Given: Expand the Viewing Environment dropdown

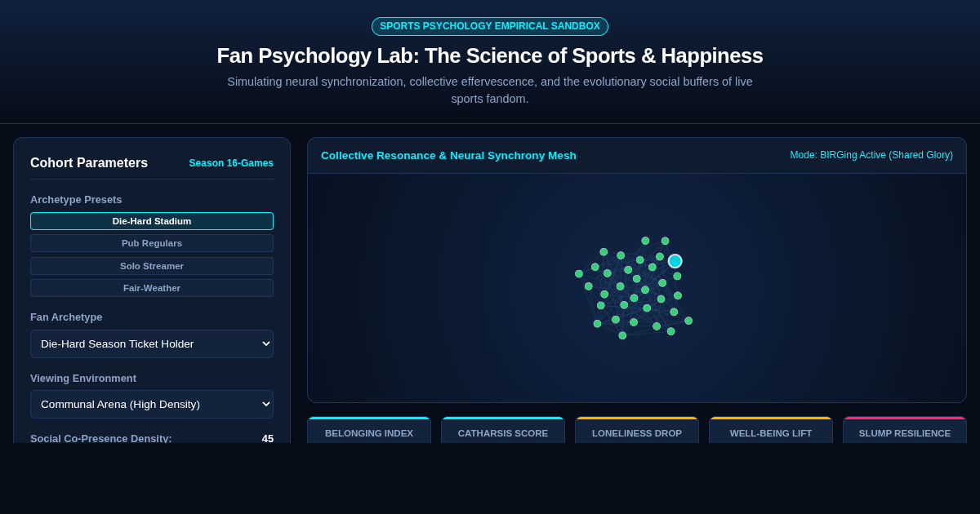Looking at the screenshot, I should 152,404.
